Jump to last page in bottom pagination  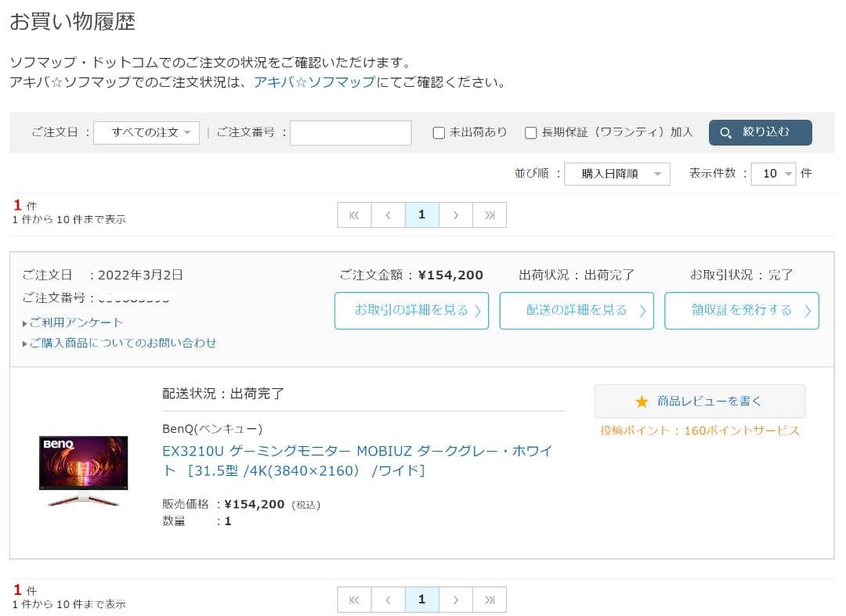[490, 600]
